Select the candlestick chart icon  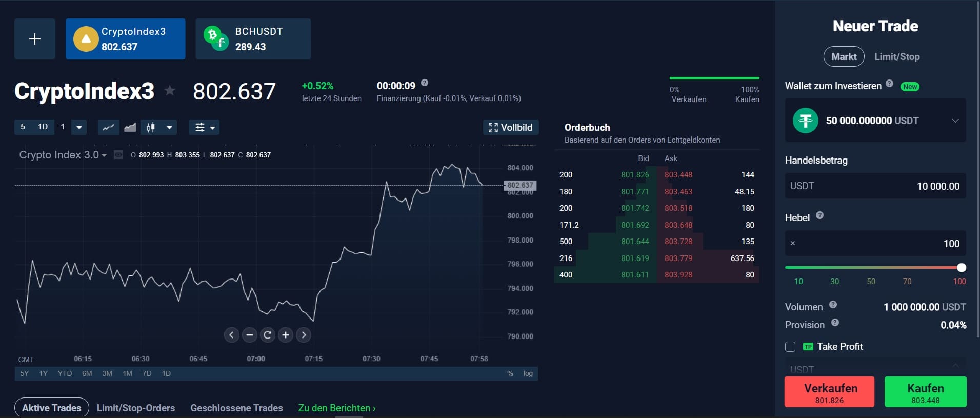(x=151, y=127)
